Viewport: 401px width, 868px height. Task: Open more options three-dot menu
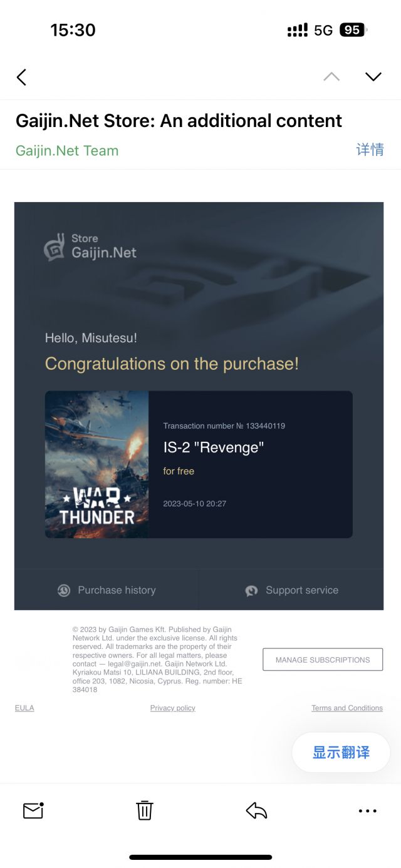368,810
